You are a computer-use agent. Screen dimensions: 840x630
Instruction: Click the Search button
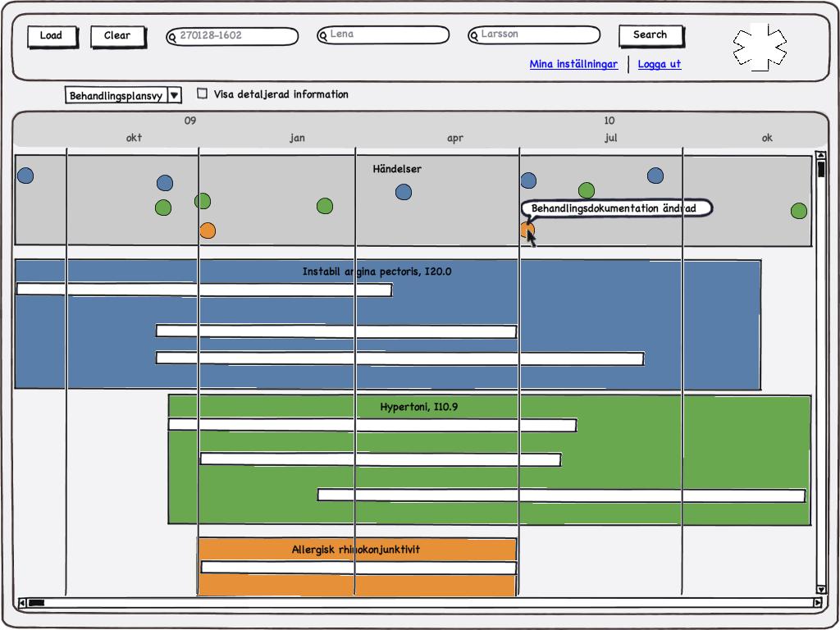coord(651,35)
